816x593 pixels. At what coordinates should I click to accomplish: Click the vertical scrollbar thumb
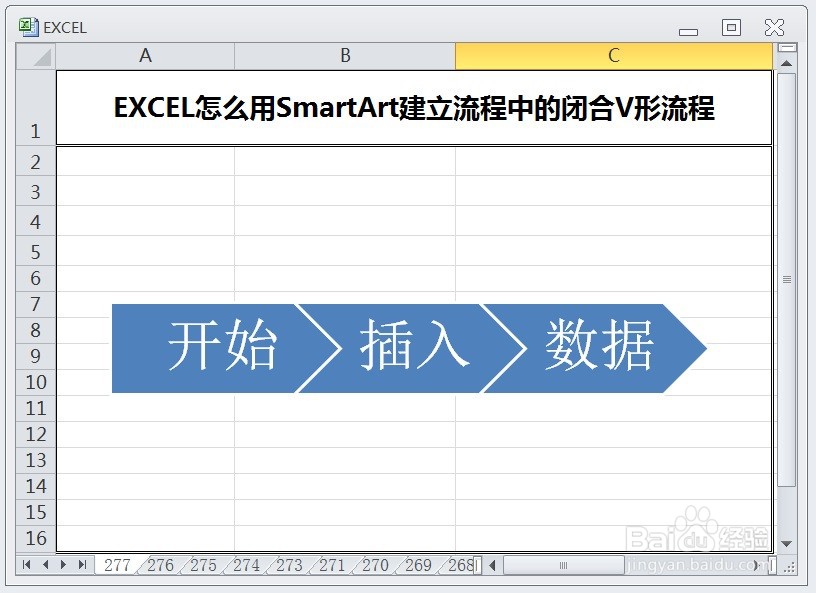pos(786,280)
